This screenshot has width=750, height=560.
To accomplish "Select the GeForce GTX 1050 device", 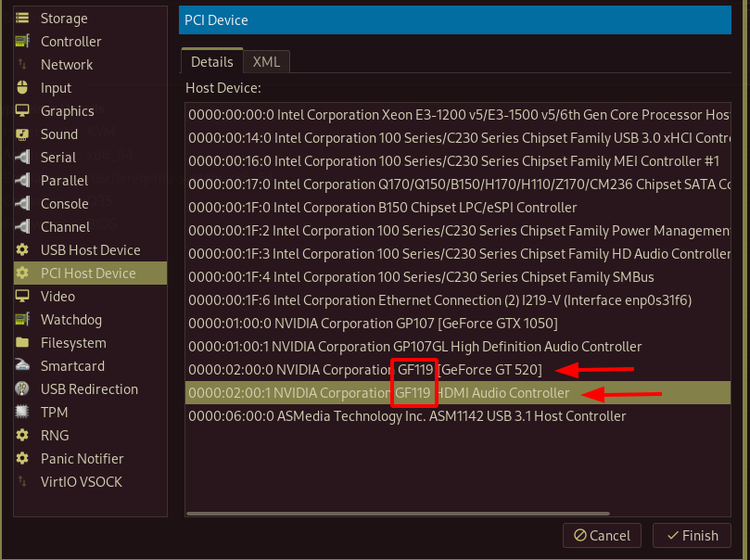I will point(458,324).
